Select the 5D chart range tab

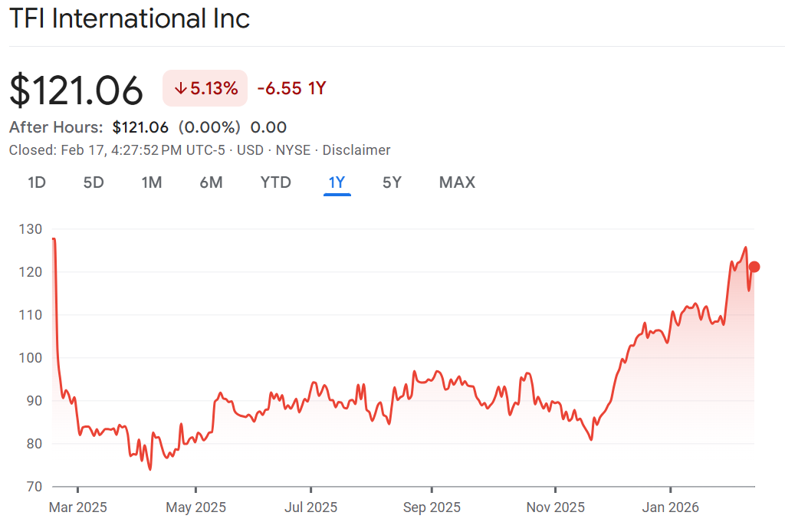coord(94,182)
